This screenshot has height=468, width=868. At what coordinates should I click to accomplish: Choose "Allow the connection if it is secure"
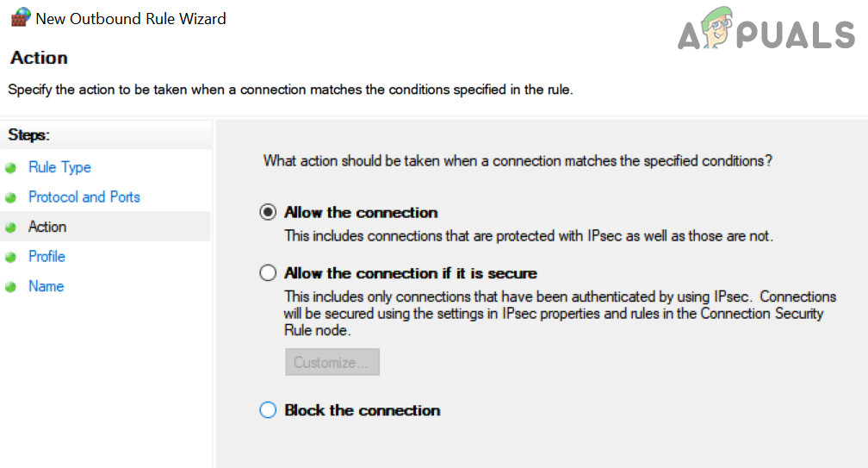(x=268, y=273)
